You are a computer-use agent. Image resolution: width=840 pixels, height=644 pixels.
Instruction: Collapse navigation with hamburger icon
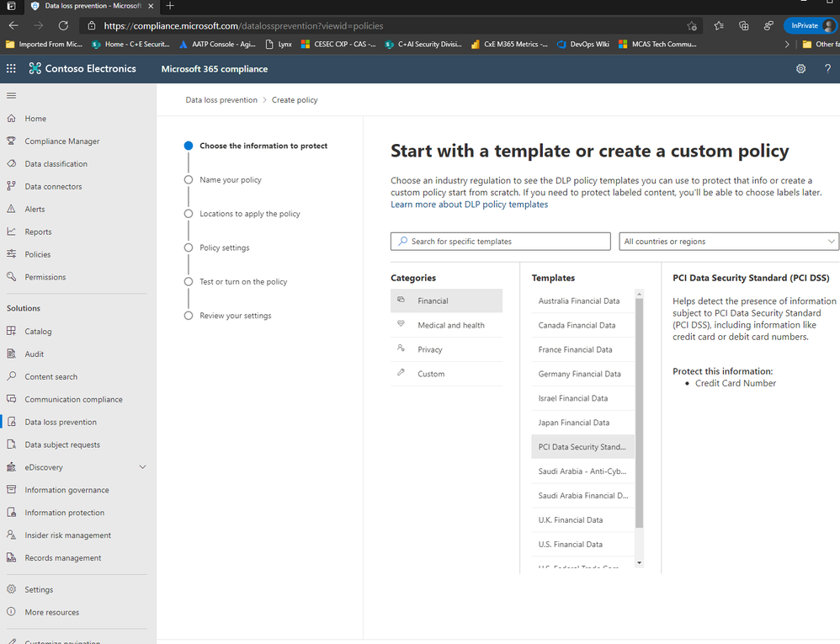coord(11,96)
